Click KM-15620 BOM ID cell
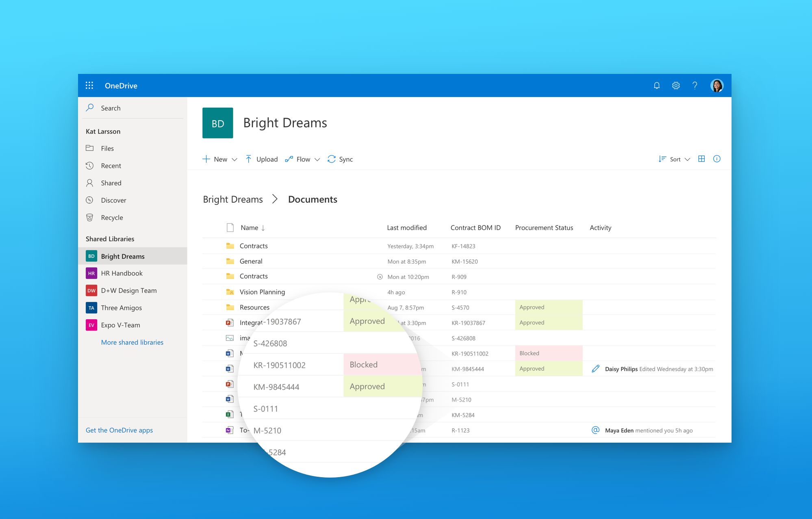The image size is (812, 519). pos(465,262)
